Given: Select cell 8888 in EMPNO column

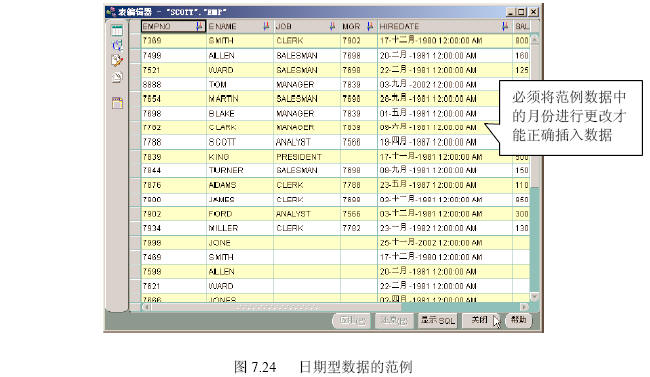Looking at the screenshot, I should point(173,85).
